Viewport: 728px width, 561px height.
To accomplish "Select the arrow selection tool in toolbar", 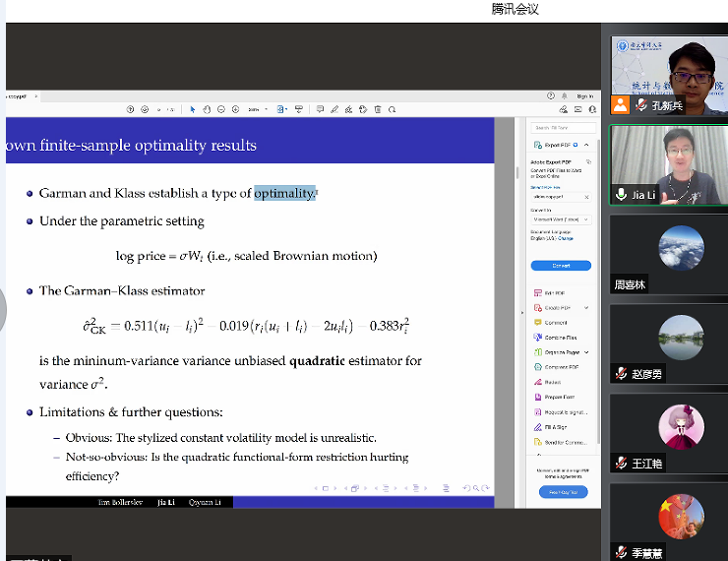I will coord(193,109).
